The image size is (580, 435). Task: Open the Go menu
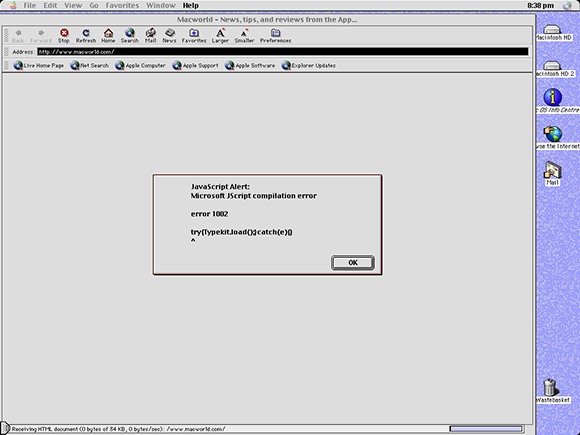[94, 5]
